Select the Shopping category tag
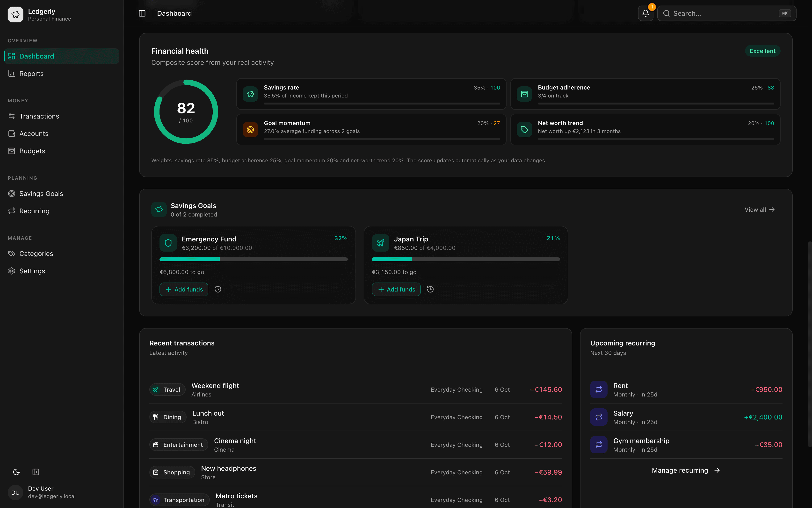 [172, 472]
